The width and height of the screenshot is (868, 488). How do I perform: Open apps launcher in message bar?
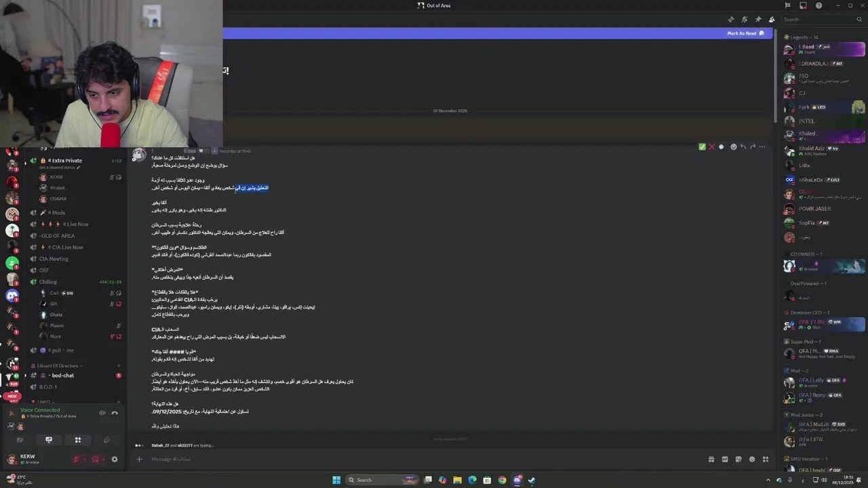point(766,459)
